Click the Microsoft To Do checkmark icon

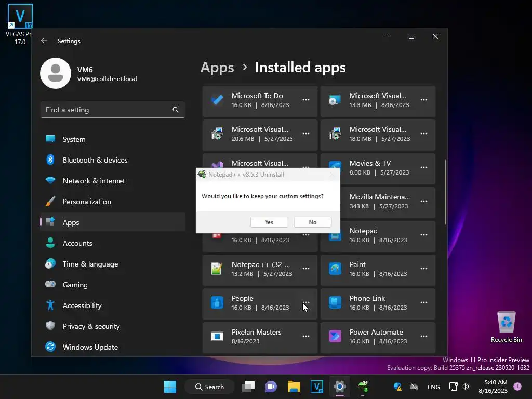[x=217, y=100]
